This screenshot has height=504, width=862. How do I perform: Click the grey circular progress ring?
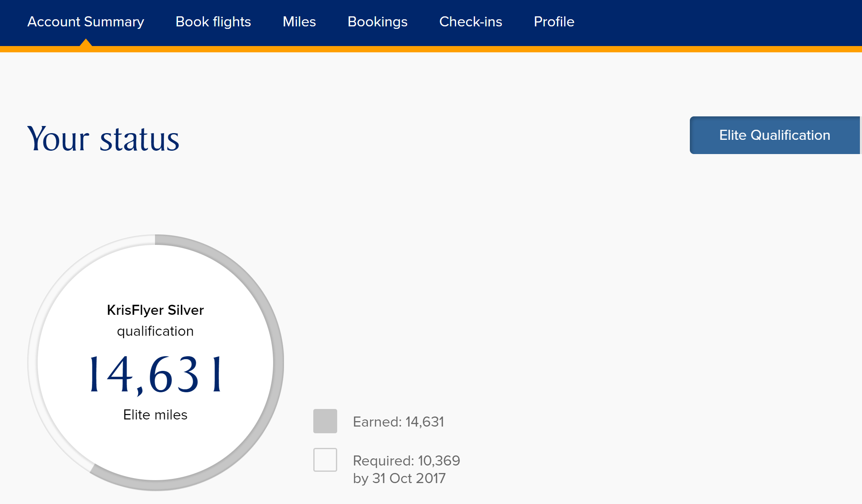278,363
